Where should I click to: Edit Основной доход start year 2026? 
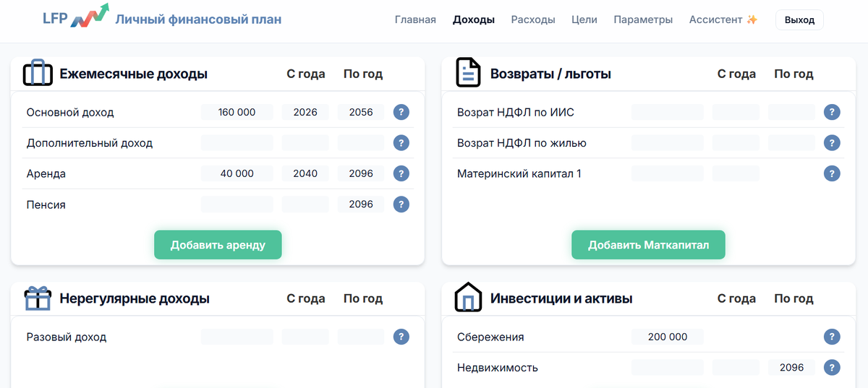pos(305,112)
